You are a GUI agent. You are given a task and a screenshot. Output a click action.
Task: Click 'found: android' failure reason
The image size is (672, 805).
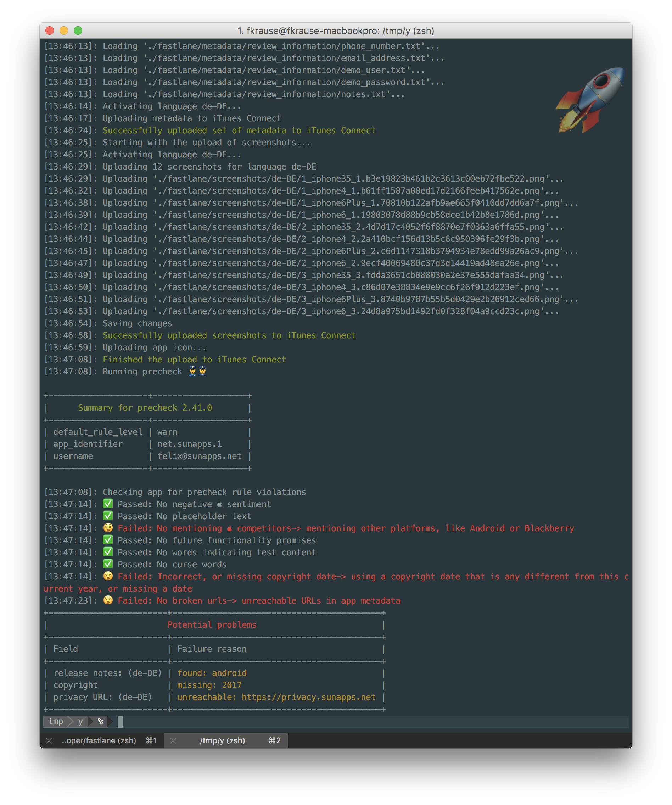coord(212,673)
